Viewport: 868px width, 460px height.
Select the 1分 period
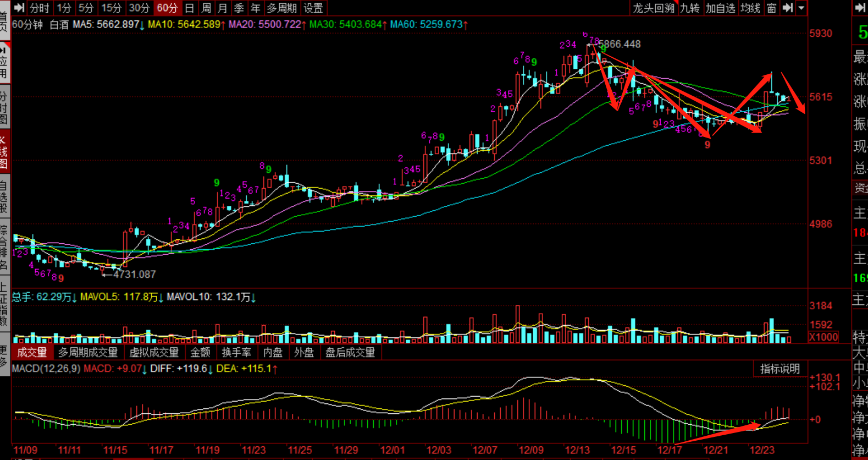click(x=64, y=8)
